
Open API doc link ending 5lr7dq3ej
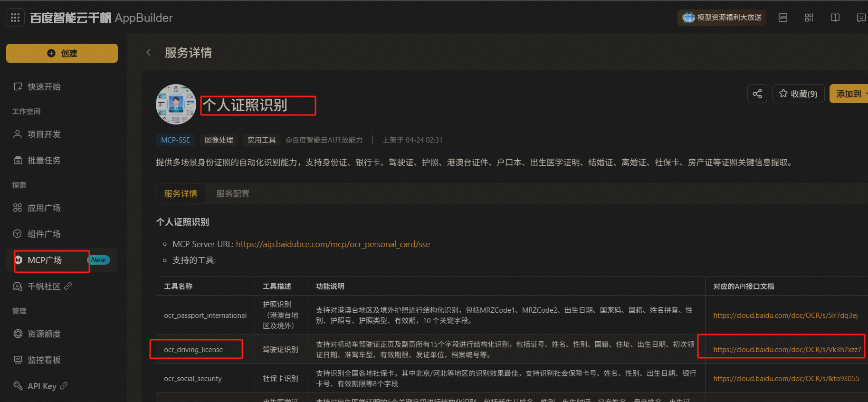click(785, 316)
